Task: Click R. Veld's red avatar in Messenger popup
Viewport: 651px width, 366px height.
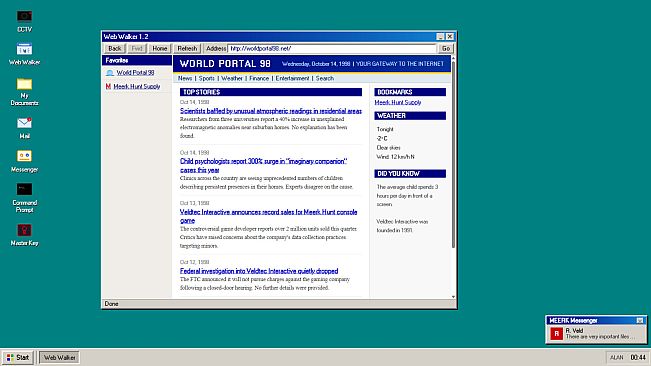Action: click(x=556, y=334)
